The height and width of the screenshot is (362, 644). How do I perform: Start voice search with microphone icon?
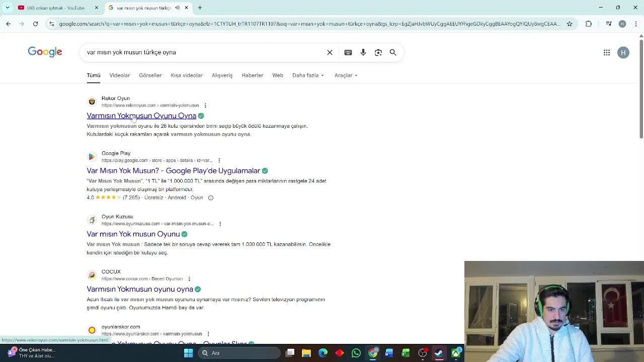(x=363, y=52)
